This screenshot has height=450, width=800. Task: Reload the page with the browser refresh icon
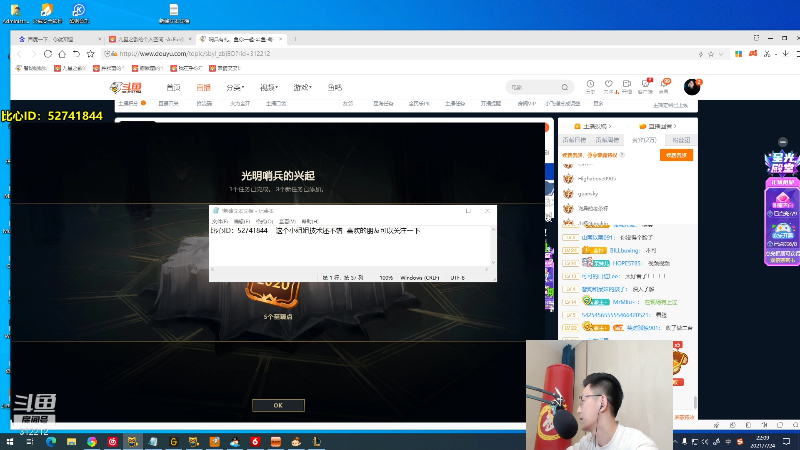47,54
